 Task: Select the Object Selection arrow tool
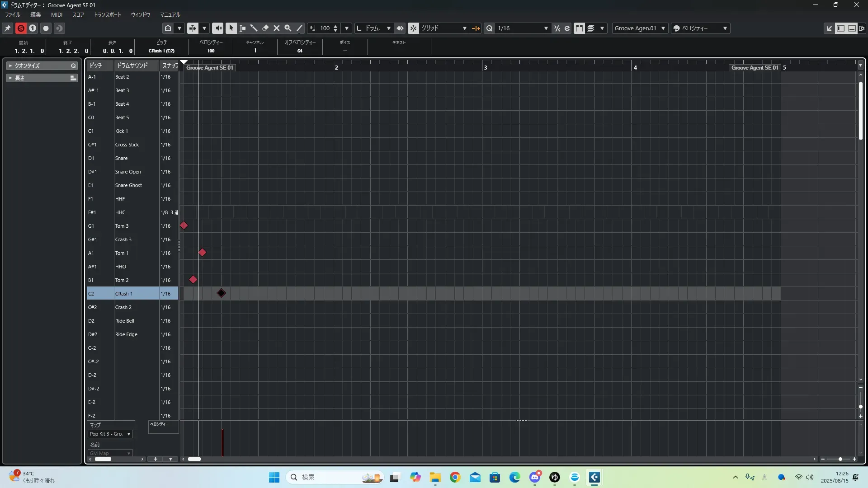[231, 28]
